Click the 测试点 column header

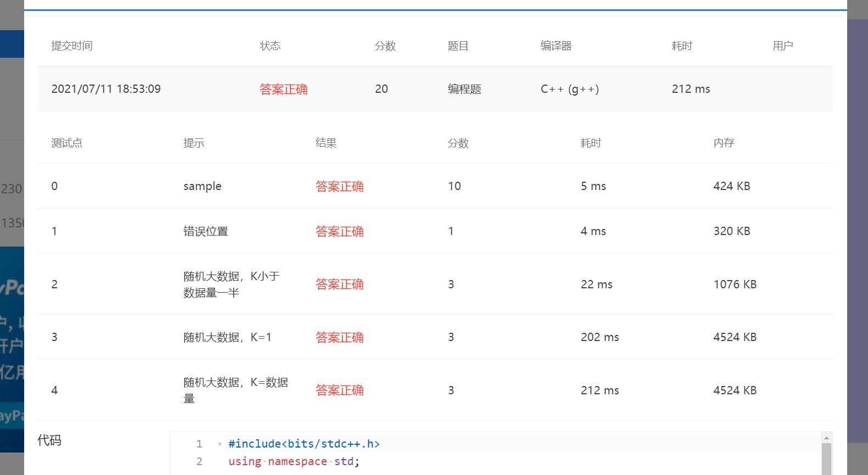(x=67, y=143)
